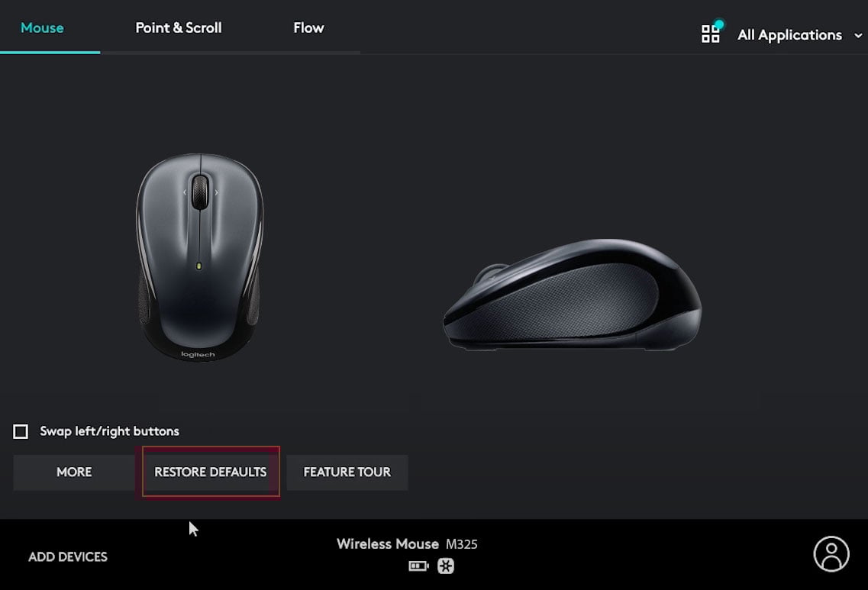Select the Mouse tab
The width and height of the screenshot is (868, 590).
point(42,27)
